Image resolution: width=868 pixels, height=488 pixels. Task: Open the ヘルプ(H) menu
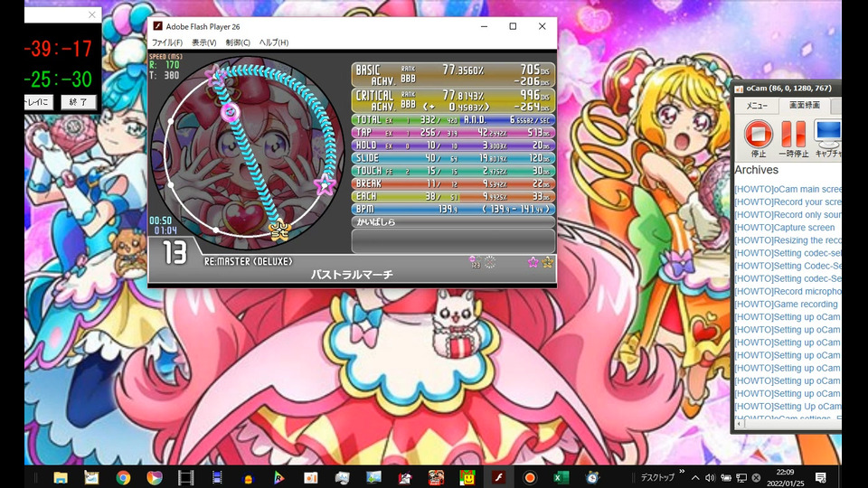274,42
